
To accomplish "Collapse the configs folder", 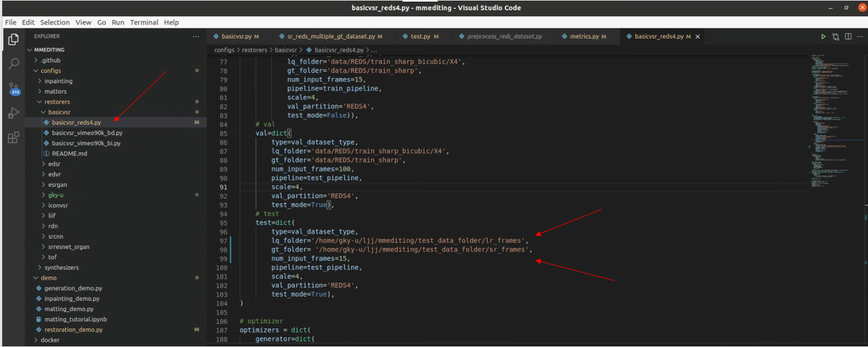I will [x=37, y=71].
